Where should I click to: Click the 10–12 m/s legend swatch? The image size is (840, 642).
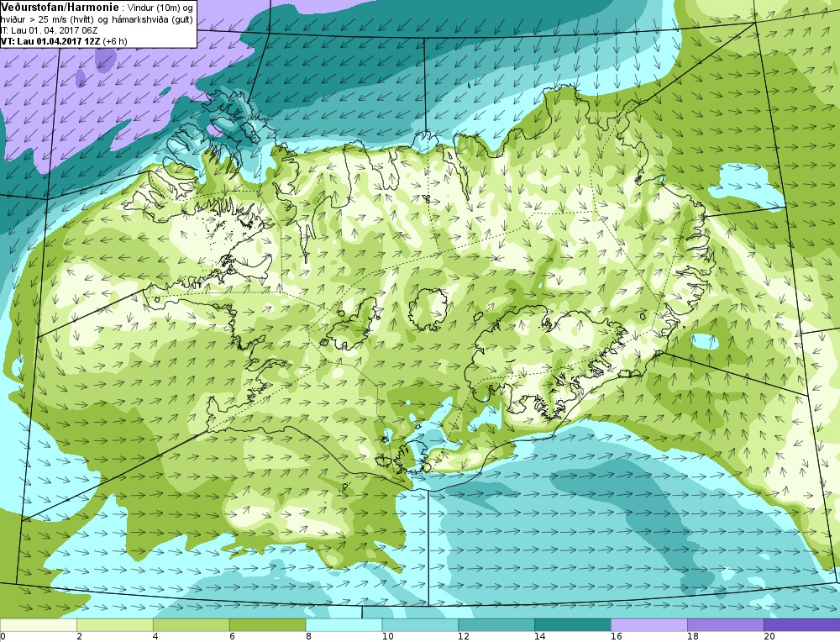click(420, 625)
